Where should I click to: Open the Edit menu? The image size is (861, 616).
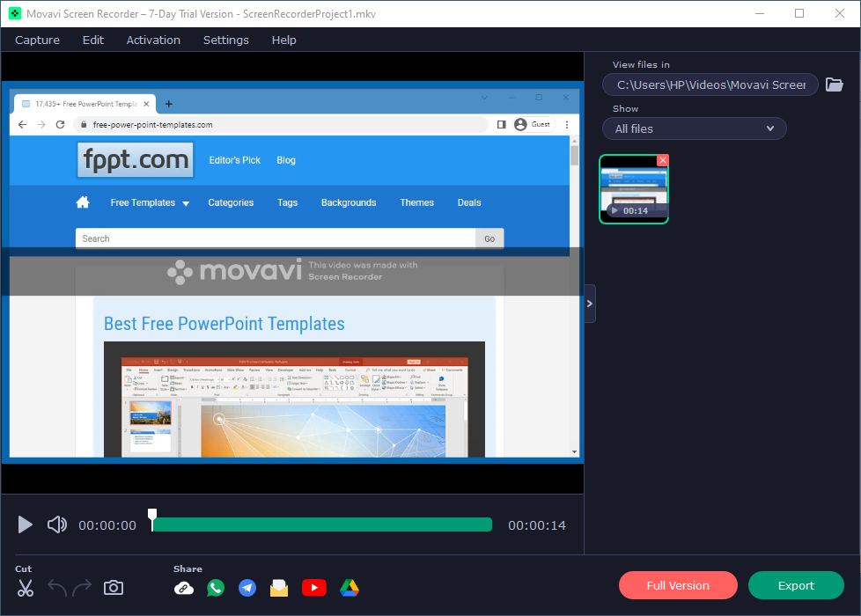click(92, 40)
